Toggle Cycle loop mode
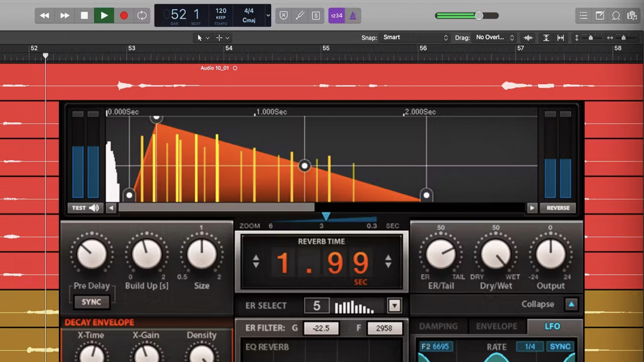 point(142,16)
